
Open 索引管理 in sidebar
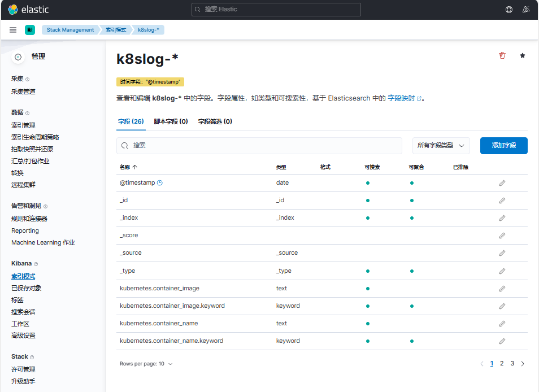coord(23,126)
